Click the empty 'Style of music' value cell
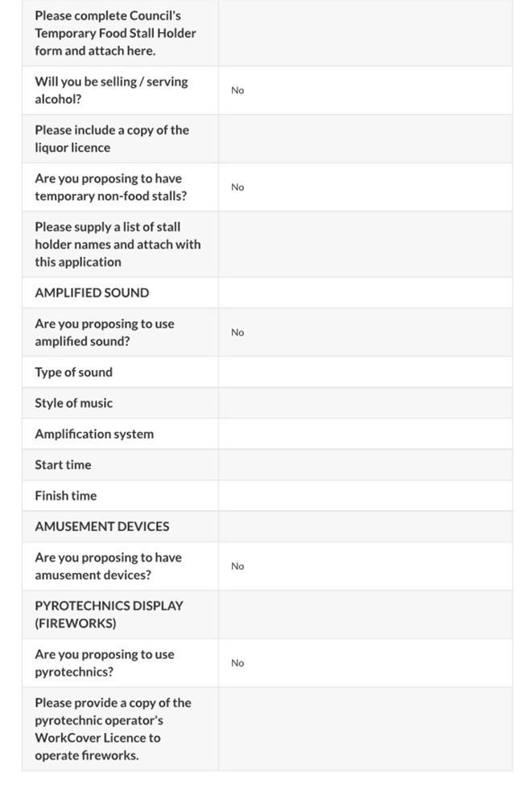Viewport: 532px width, 787px height. point(365,402)
